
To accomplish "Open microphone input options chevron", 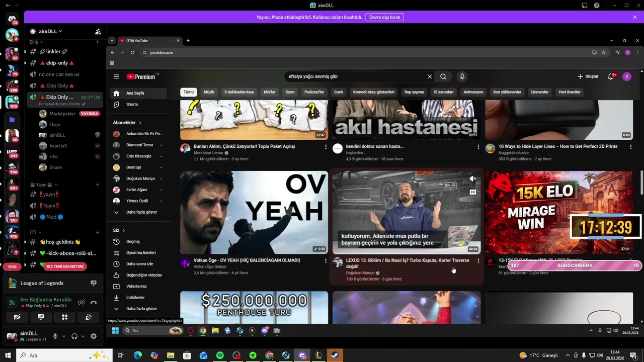I will pos(63,336).
